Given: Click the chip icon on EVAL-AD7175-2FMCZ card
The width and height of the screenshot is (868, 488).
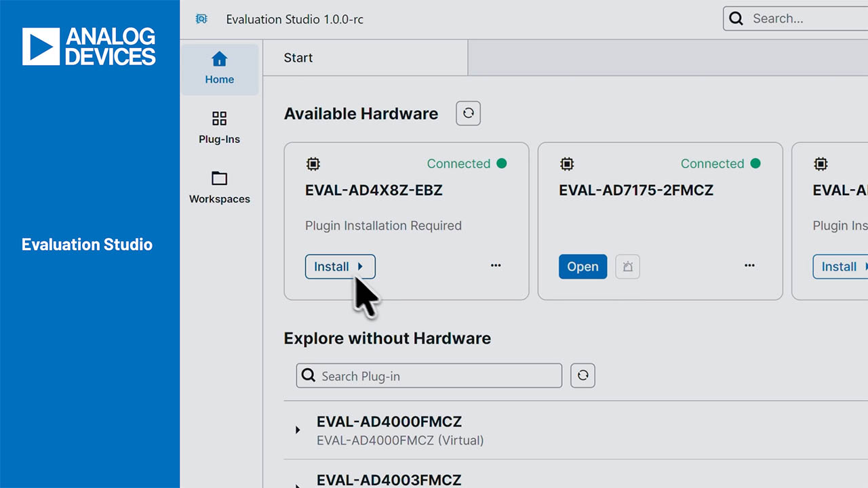Looking at the screenshot, I should (566, 163).
